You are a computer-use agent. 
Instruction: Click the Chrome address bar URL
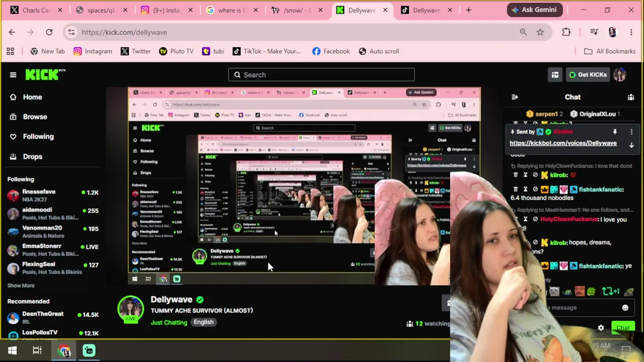coord(124,32)
